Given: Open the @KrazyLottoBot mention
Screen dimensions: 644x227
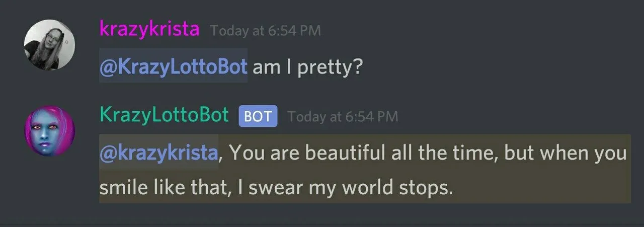Looking at the screenshot, I should pos(174,66).
